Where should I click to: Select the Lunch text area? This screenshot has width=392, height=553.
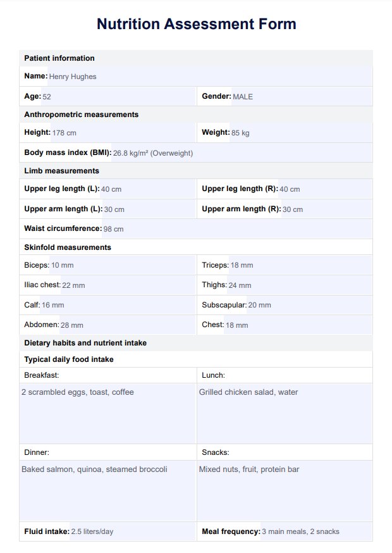click(x=285, y=413)
